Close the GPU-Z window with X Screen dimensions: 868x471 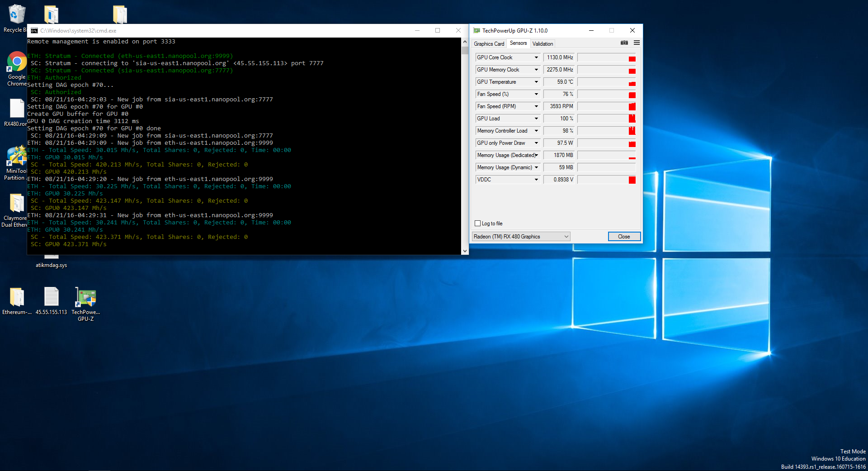[632, 31]
